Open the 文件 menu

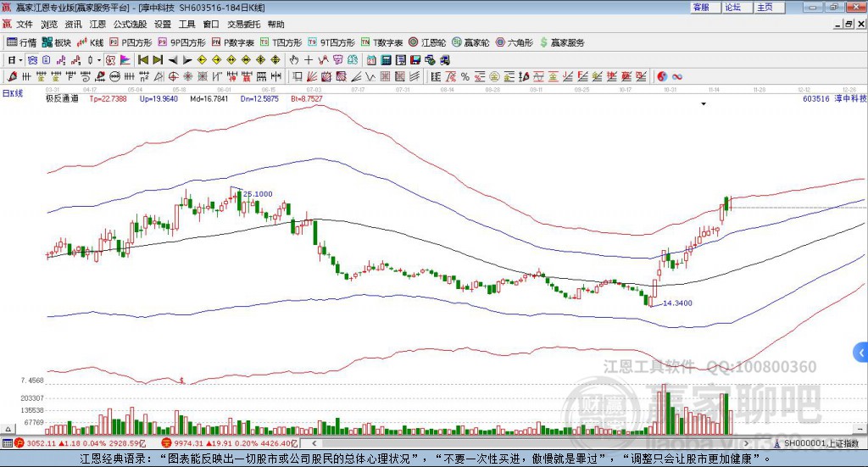(25, 25)
